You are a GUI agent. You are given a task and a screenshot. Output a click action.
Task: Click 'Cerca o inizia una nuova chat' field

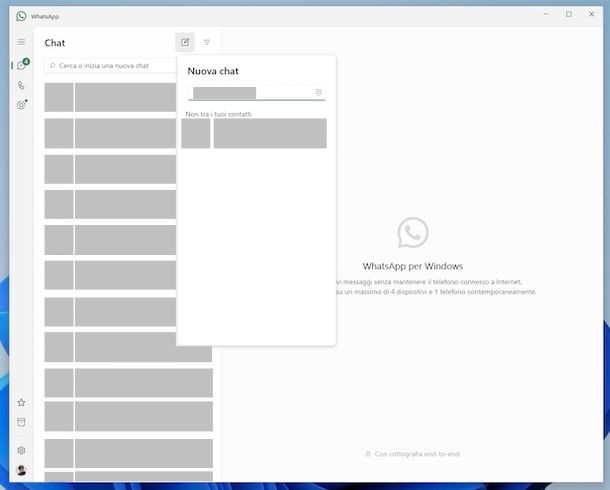tap(111, 66)
